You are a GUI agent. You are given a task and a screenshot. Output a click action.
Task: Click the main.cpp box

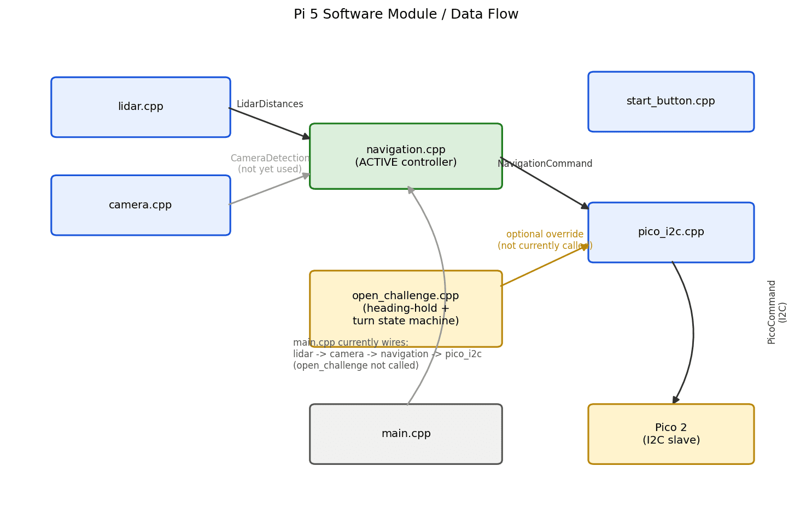[406, 434]
